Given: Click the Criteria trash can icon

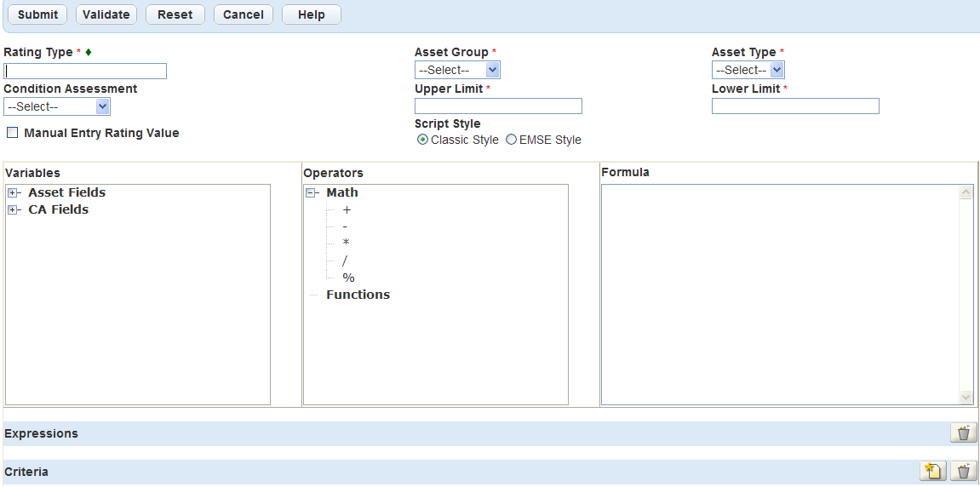Looking at the screenshot, I should click(963, 472).
